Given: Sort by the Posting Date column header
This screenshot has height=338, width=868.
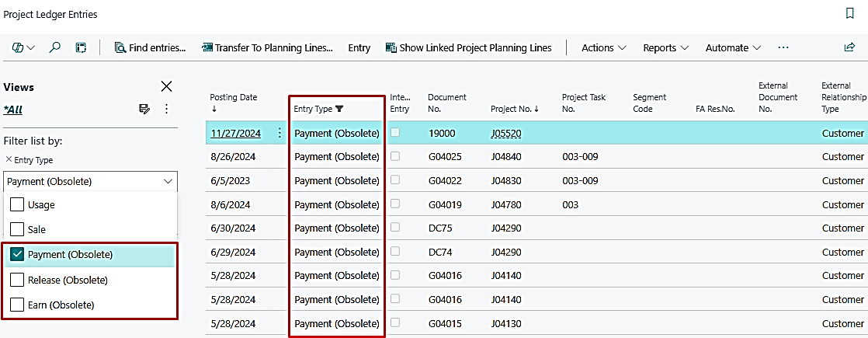Looking at the screenshot, I should click(233, 97).
